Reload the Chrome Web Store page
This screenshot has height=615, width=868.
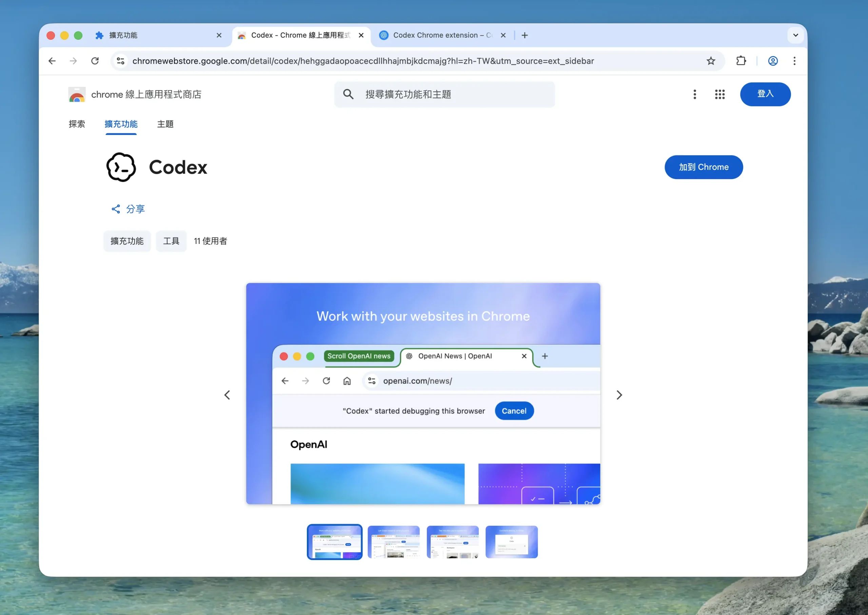click(95, 61)
